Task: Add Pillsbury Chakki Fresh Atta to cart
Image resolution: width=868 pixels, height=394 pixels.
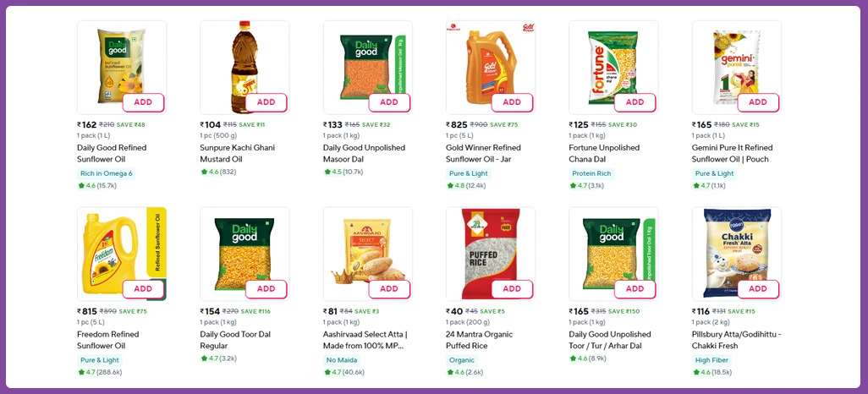Action: pos(757,289)
